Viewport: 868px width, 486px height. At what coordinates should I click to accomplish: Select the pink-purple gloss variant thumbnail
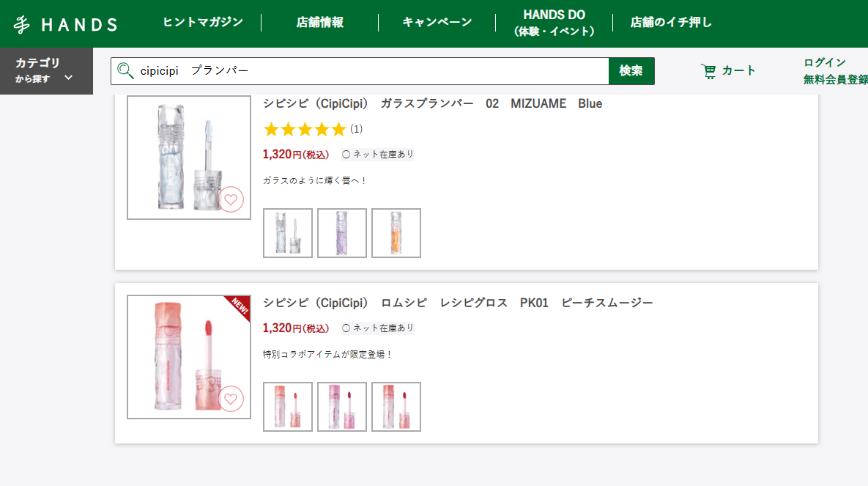[342, 407]
